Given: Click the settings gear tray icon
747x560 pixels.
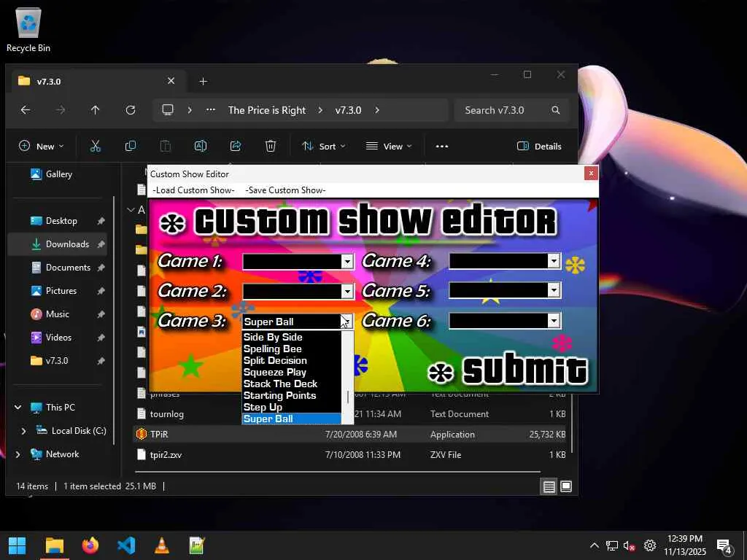Looking at the screenshot, I should [x=650, y=545].
